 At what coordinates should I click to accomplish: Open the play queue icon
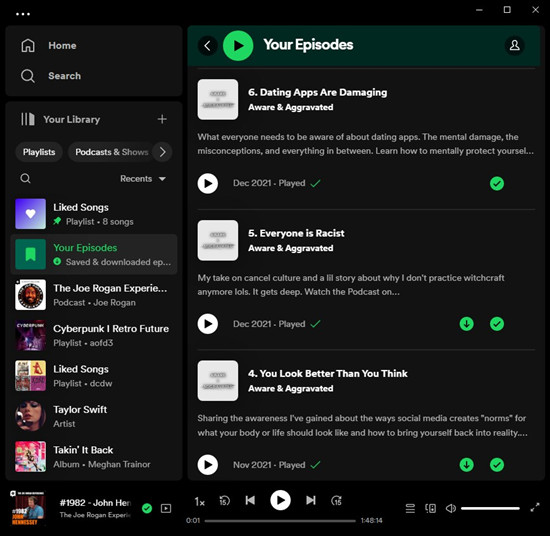[x=410, y=508]
